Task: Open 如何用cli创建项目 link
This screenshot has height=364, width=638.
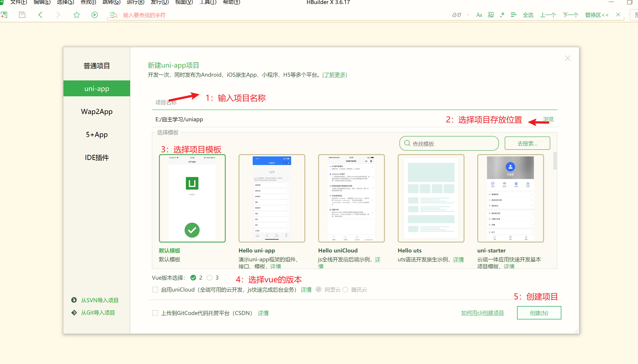Action: [x=482, y=313]
